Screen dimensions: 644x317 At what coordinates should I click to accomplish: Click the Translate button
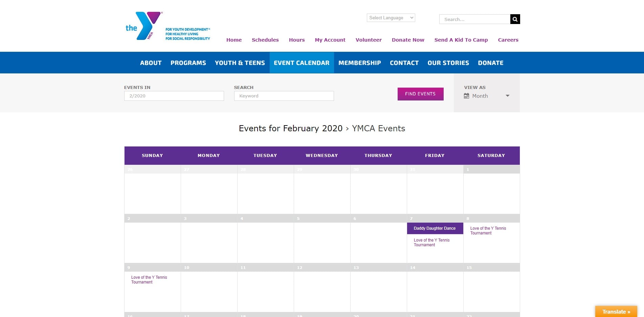(616, 312)
